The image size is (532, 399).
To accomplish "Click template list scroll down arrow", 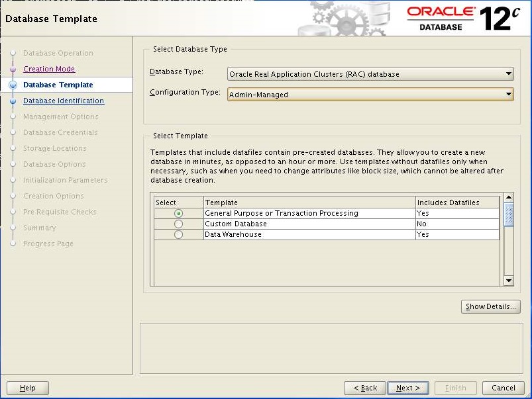I will 509,281.
